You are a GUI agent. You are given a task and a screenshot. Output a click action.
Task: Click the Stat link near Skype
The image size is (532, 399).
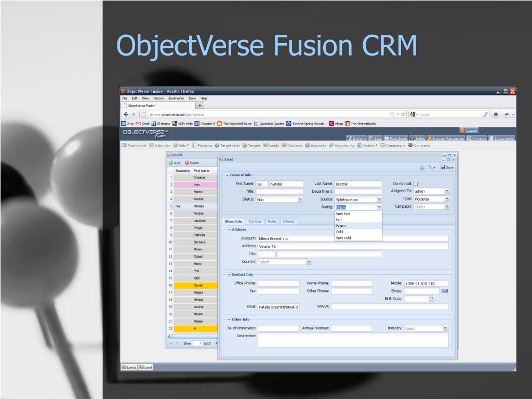click(445, 291)
